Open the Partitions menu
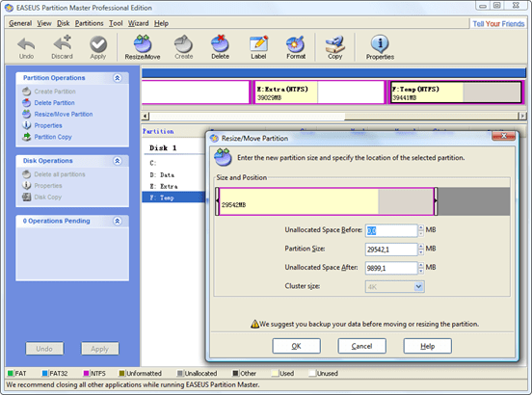Screen dimensions: 532x395 [90, 23]
